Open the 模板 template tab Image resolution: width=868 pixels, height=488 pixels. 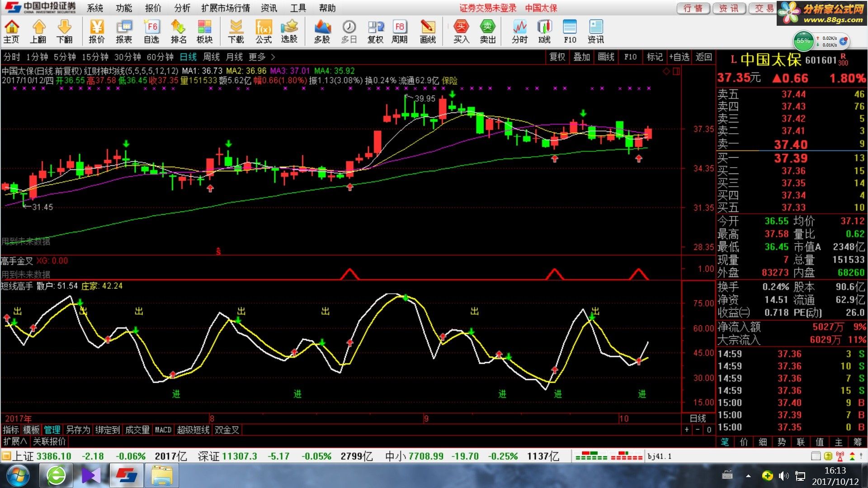pyautogui.click(x=31, y=430)
